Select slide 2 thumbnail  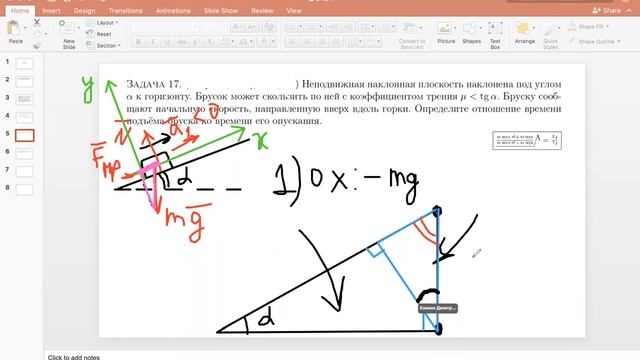click(x=24, y=81)
